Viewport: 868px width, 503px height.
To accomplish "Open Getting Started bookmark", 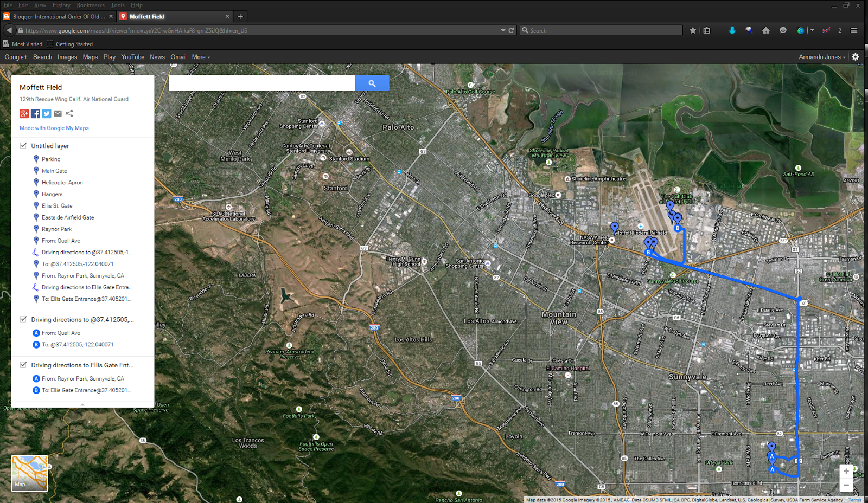I will pos(70,44).
